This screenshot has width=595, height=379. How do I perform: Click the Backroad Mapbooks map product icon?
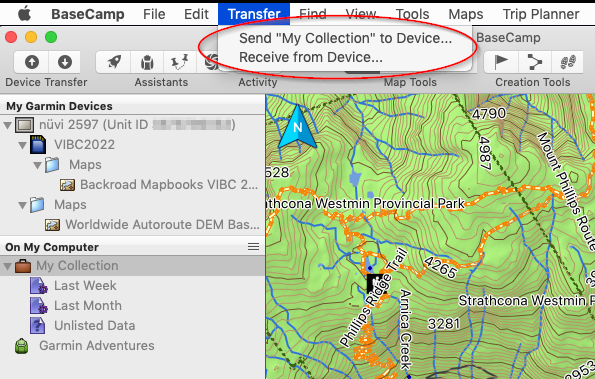point(67,185)
